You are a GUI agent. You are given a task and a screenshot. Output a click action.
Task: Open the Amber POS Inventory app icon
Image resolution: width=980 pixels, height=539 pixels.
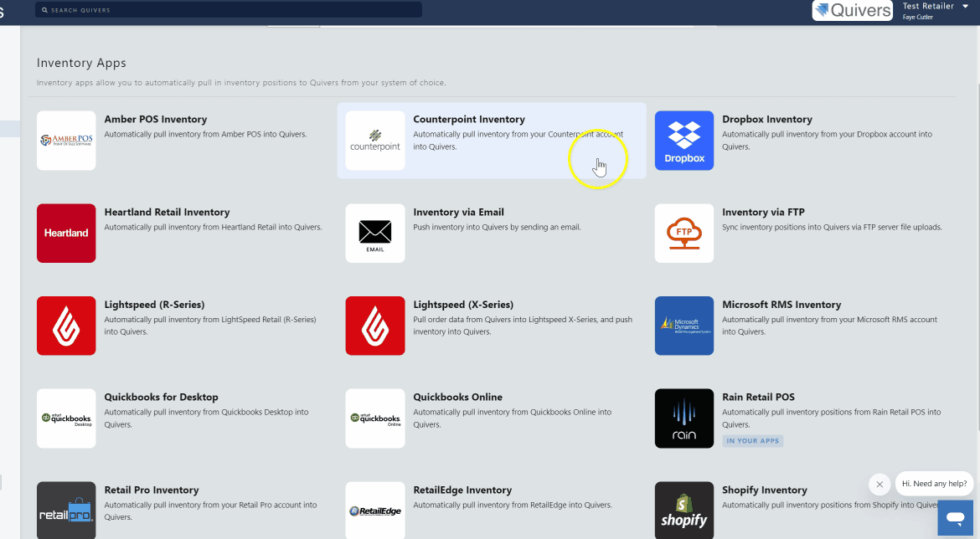[x=66, y=141]
